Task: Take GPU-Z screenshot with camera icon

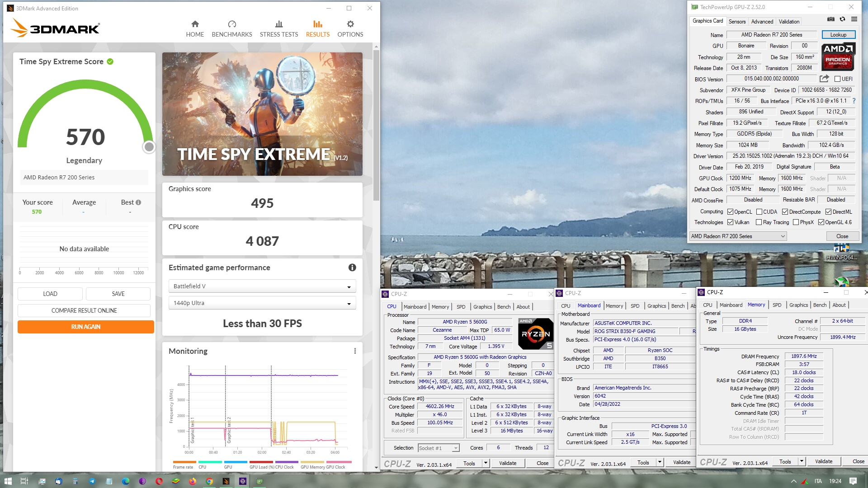Action: point(831,19)
